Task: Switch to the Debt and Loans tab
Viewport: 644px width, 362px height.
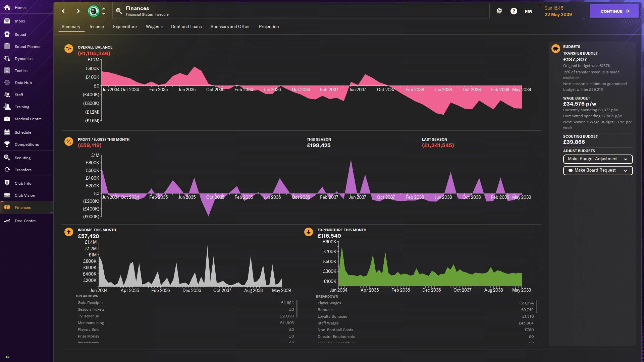Action: pos(186,27)
